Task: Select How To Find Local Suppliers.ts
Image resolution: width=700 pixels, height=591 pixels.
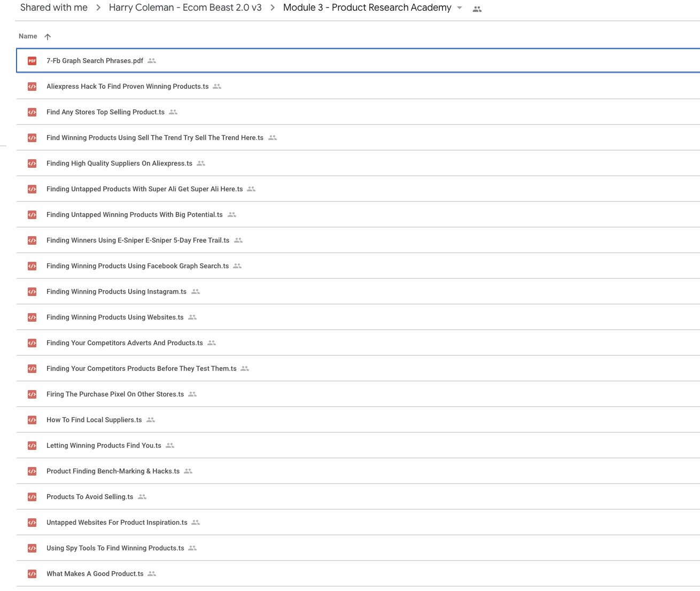Action: tap(358, 420)
